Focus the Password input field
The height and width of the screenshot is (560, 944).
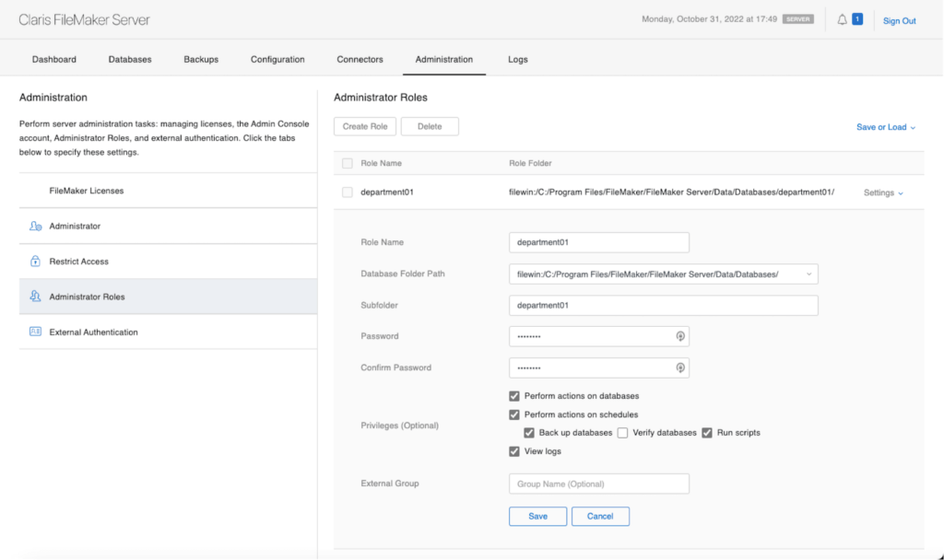point(599,336)
